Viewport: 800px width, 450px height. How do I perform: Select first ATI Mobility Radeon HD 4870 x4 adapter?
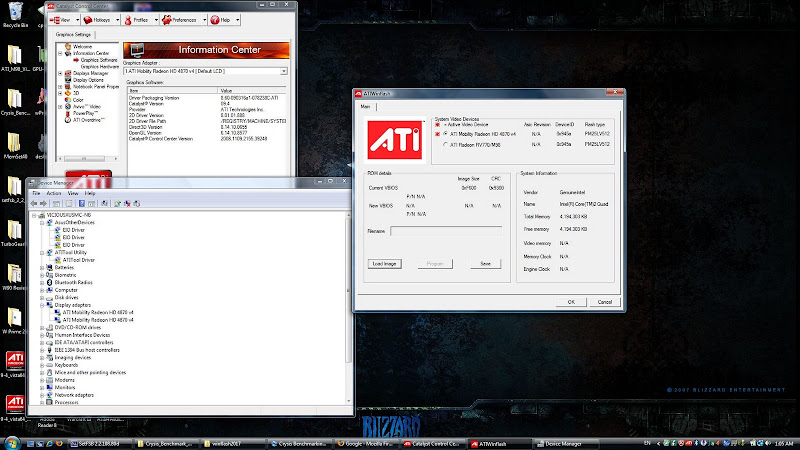[x=98, y=312]
